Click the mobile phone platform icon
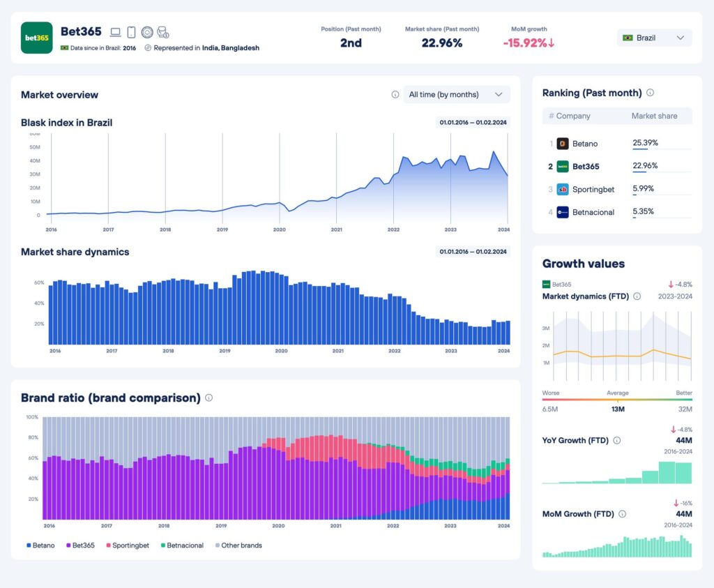The width and height of the screenshot is (714, 588). pyautogui.click(x=131, y=32)
